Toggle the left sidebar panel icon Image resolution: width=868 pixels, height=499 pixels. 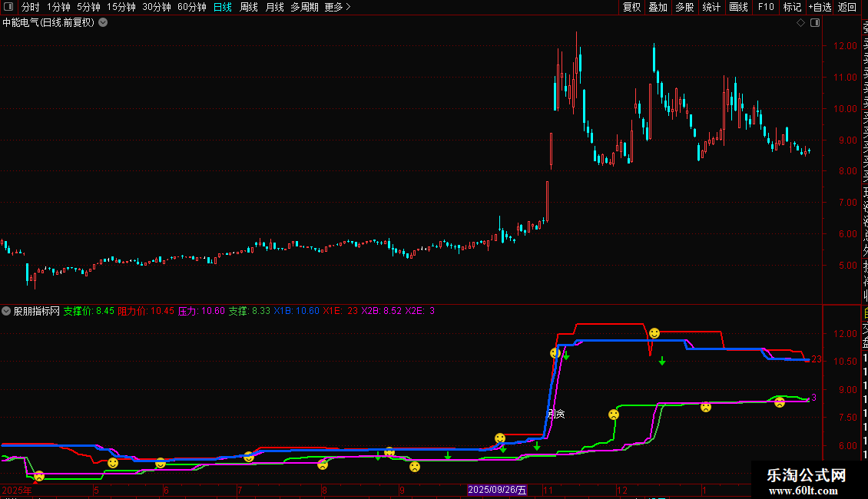8,7
